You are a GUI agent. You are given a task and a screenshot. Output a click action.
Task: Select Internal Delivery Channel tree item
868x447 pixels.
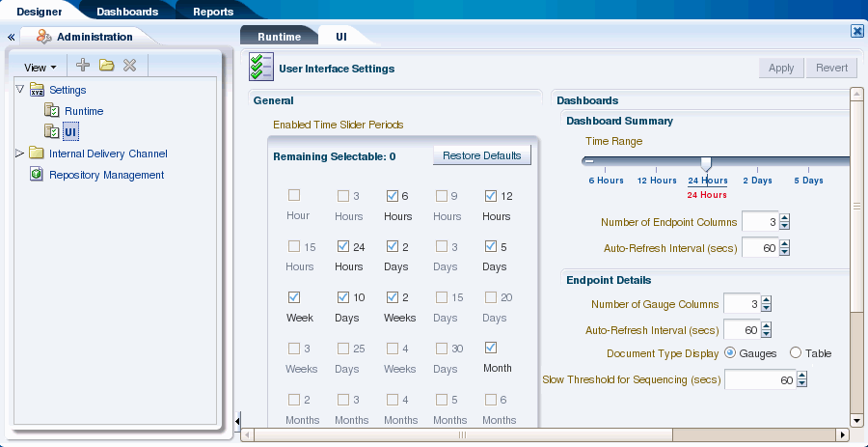108,154
